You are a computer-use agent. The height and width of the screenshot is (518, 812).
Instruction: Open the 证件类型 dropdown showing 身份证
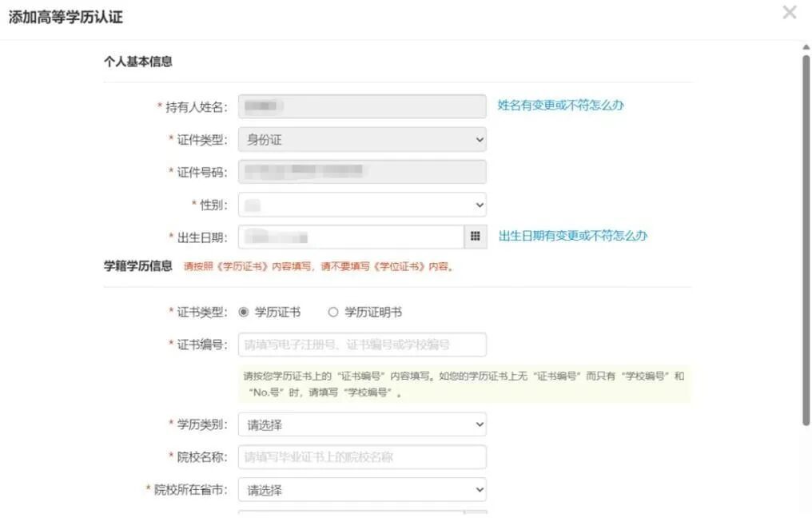tap(362, 139)
